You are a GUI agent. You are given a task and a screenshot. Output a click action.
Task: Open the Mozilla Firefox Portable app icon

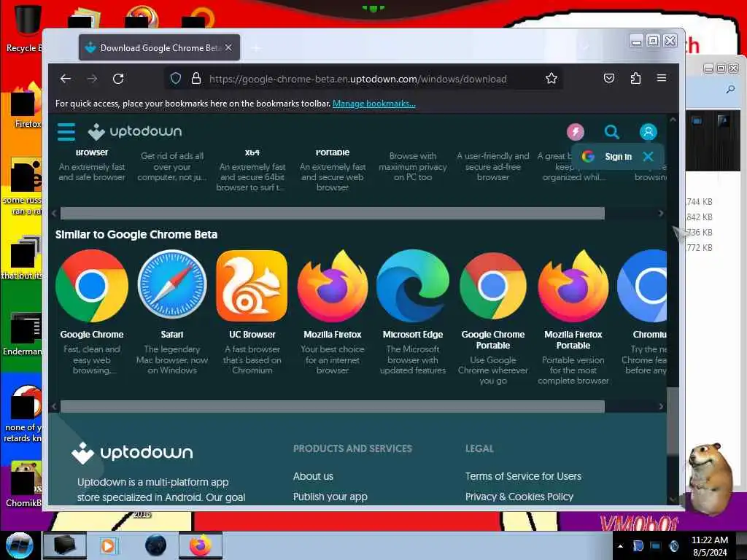point(573,286)
